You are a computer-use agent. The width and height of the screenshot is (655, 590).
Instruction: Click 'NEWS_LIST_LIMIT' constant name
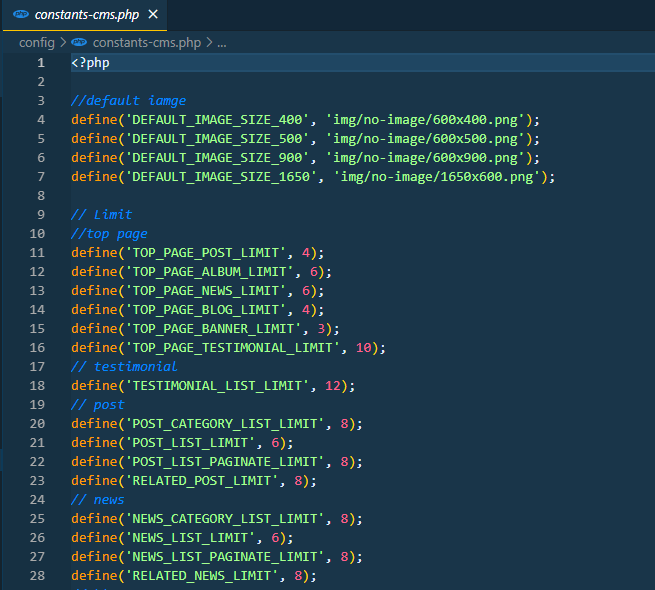point(190,538)
